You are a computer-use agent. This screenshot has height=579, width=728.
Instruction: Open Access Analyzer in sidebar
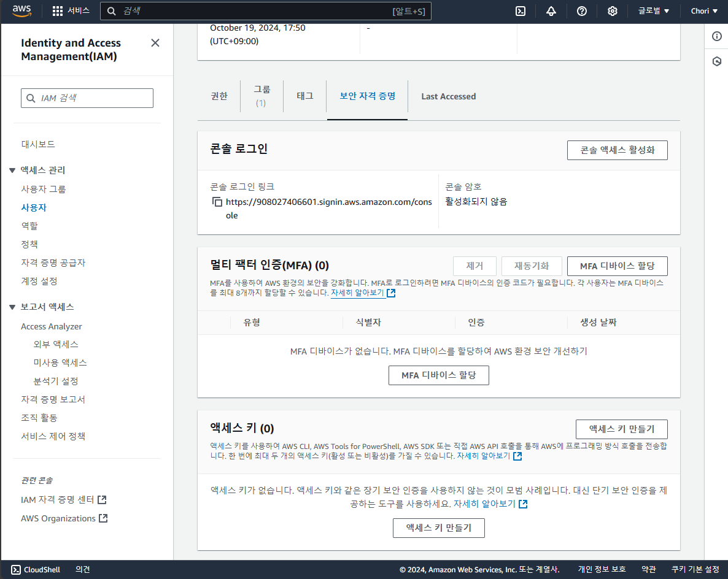click(x=52, y=327)
